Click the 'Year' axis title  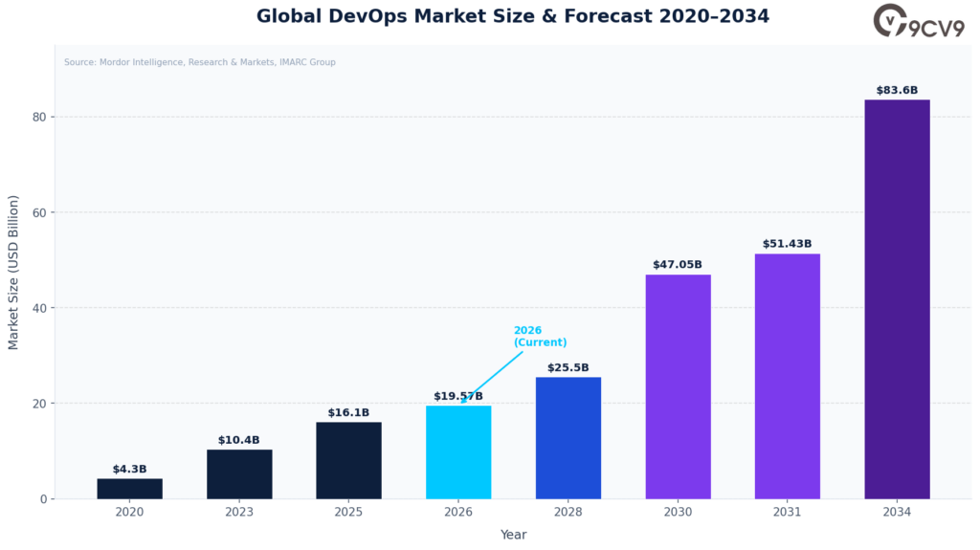[513, 535]
